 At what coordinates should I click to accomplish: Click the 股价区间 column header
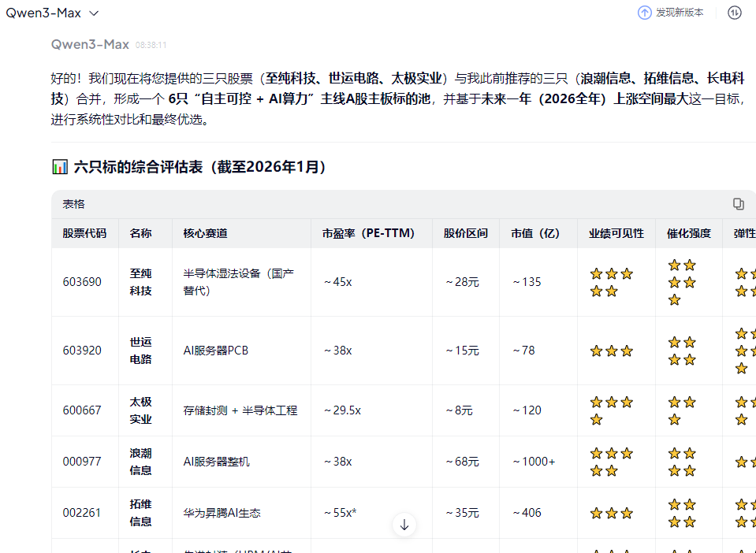465,233
